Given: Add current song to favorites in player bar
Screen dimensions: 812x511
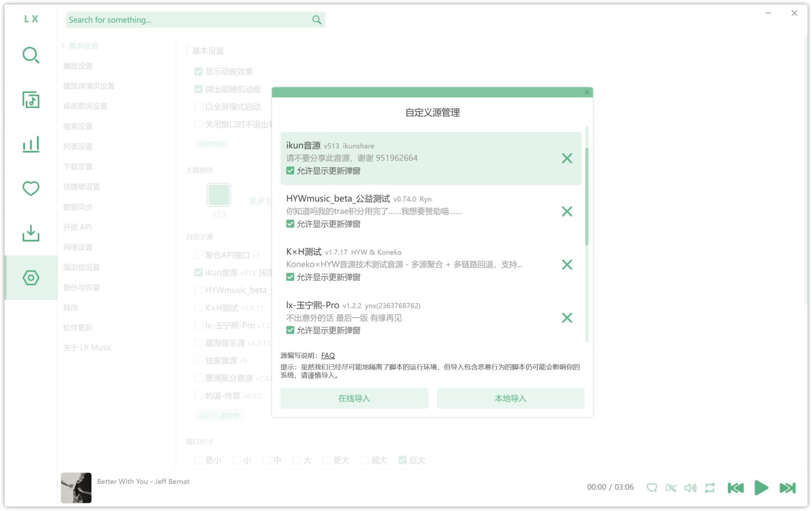Looking at the screenshot, I should pos(652,488).
